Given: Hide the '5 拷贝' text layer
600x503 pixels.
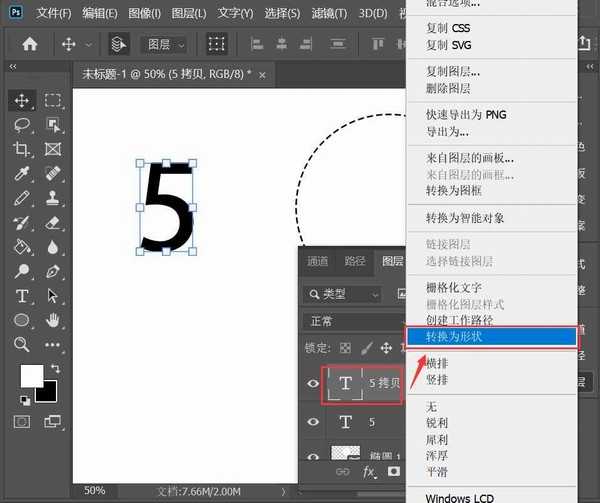Looking at the screenshot, I should 313,383.
